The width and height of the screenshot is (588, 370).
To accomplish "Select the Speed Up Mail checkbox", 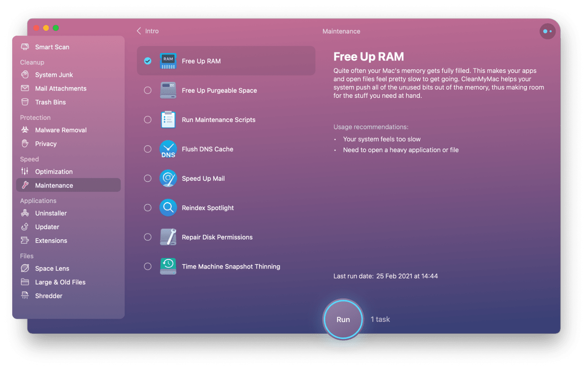I will coord(148,179).
